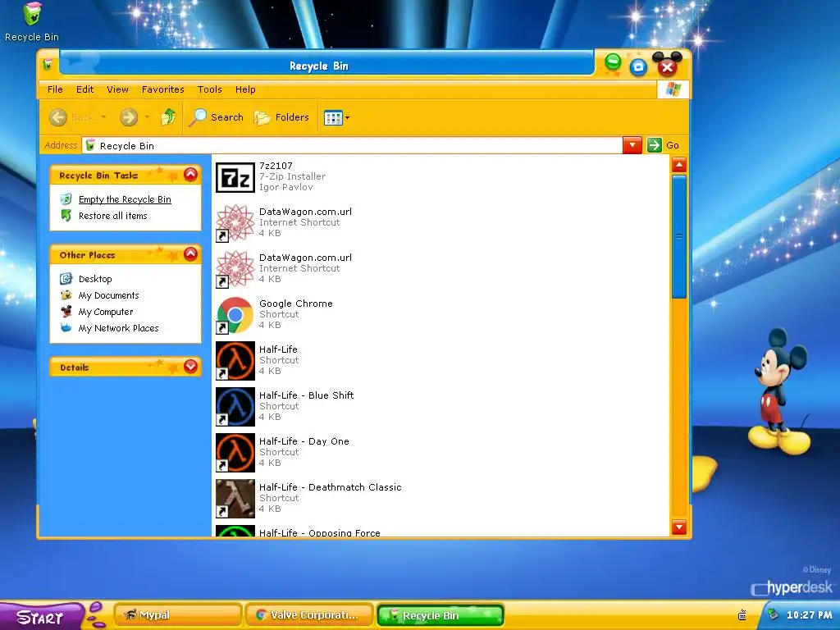Image resolution: width=840 pixels, height=630 pixels.
Task: Click the Mickey My Computer icon
Action: pyautogui.click(x=66, y=311)
